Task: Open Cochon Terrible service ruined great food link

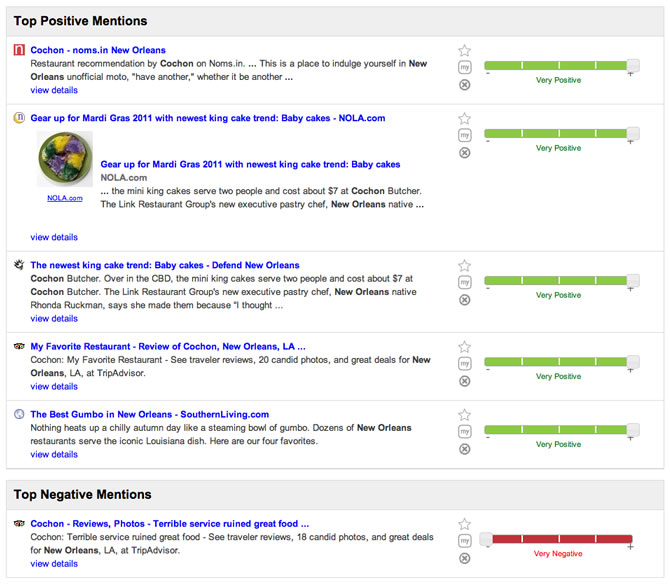Action: pyautogui.click(x=170, y=523)
